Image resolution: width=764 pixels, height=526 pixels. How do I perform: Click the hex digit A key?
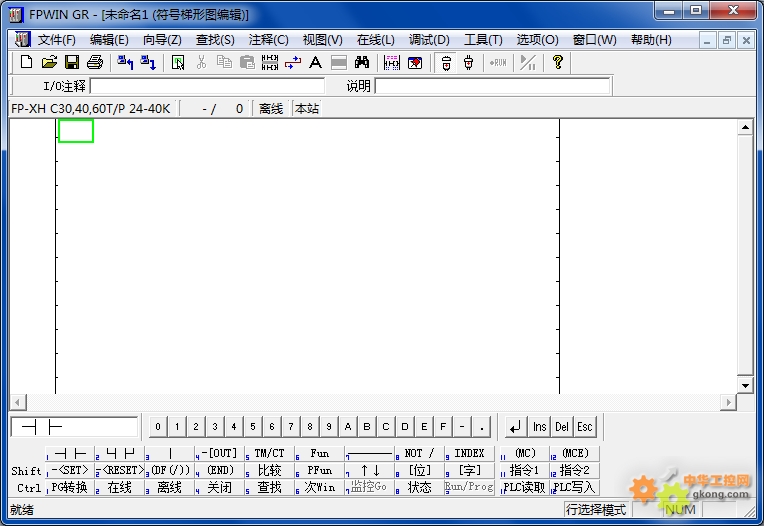(348, 427)
